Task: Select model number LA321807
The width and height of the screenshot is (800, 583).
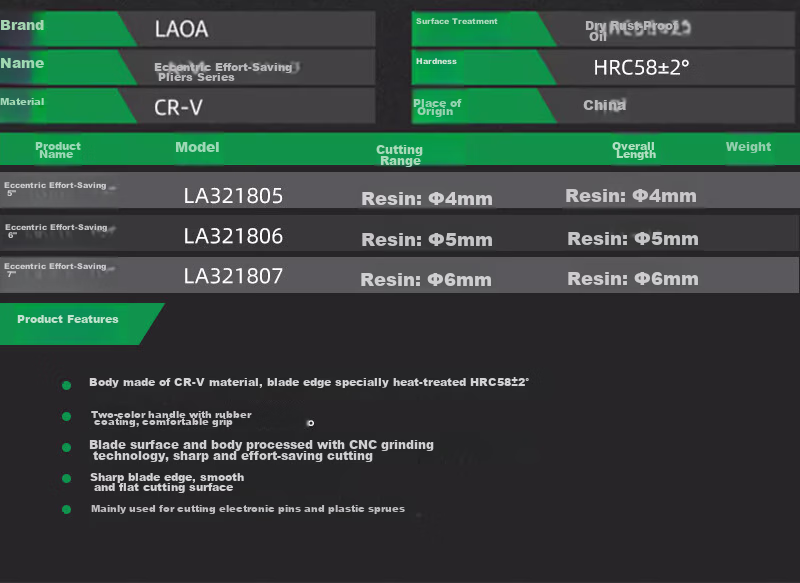Action: coord(233,276)
